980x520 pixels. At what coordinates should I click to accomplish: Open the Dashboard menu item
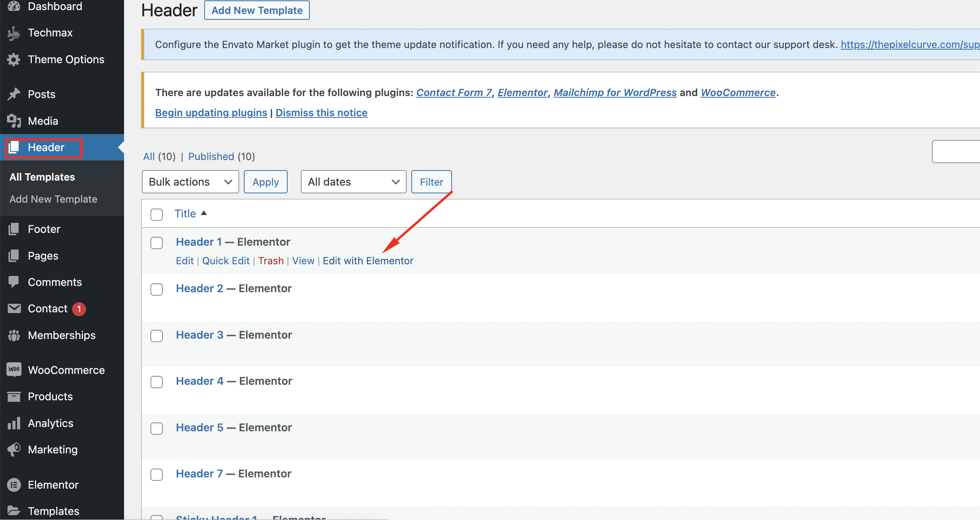tap(55, 6)
